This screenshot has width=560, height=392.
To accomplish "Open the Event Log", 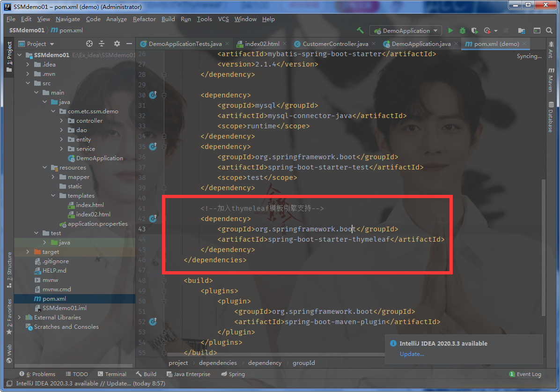I will (525, 374).
